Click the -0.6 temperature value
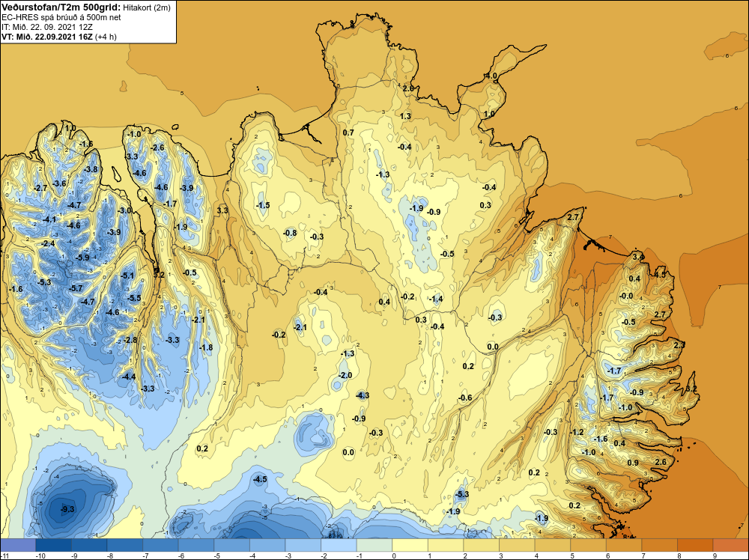 (x=465, y=398)
